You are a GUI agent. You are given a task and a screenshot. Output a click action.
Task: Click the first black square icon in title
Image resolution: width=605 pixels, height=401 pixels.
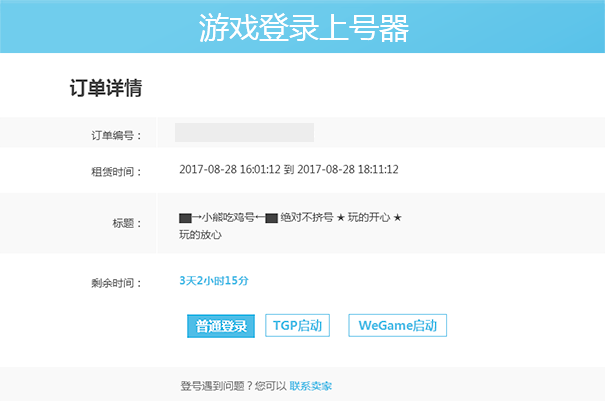tap(185, 218)
